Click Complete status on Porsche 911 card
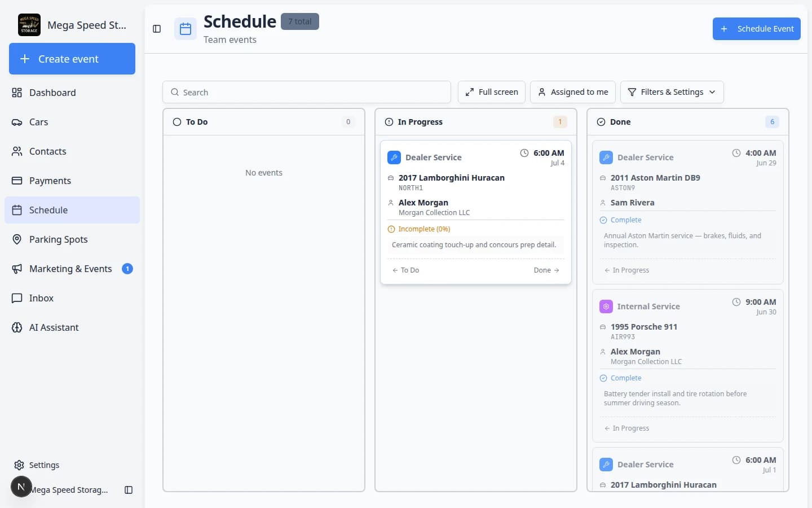The width and height of the screenshot is (812, 508). (620, 378)
